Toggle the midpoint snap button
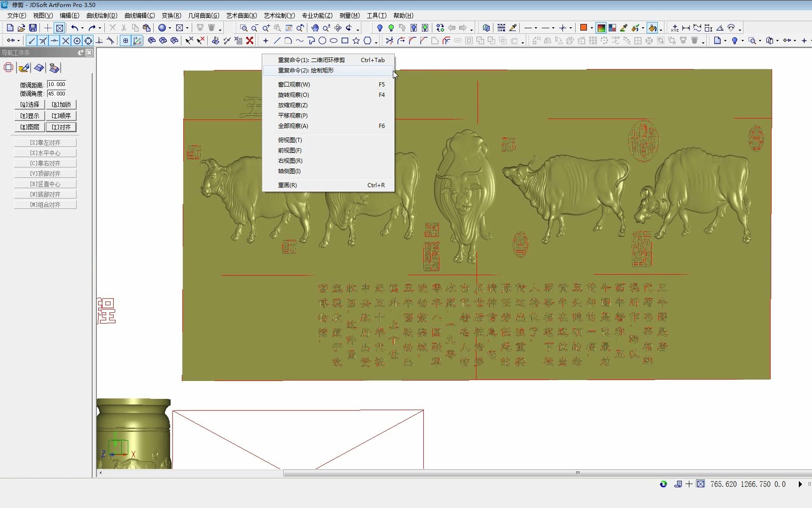Viewport: 812px width, 508px height. [x=55, y=40]
